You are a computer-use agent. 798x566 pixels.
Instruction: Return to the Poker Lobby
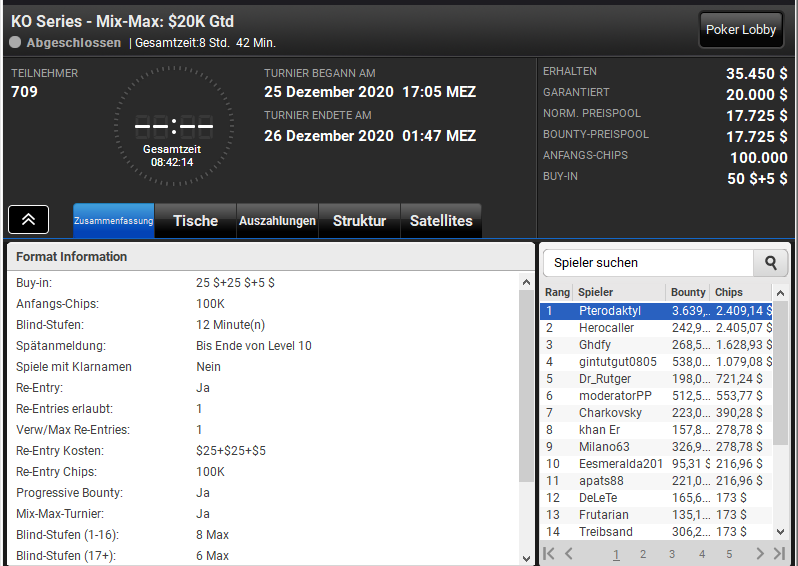(740, 30)
